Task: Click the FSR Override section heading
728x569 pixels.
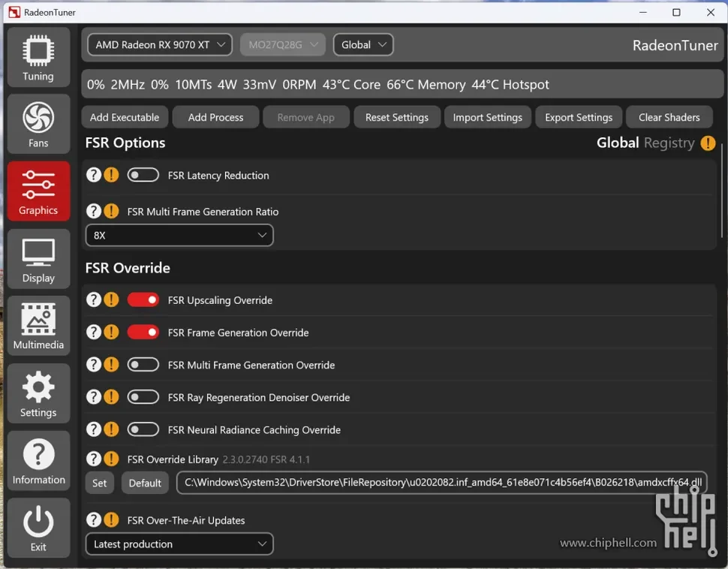Action: (x=128, y=268)
